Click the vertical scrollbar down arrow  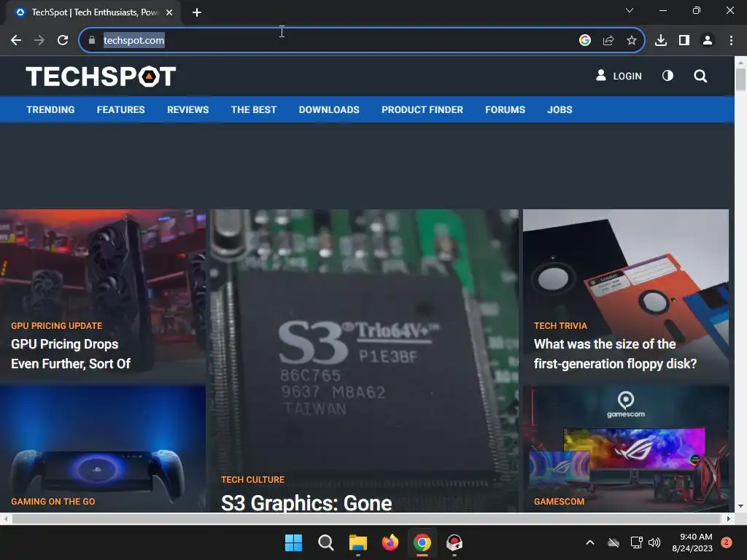[x=740, y=506]
